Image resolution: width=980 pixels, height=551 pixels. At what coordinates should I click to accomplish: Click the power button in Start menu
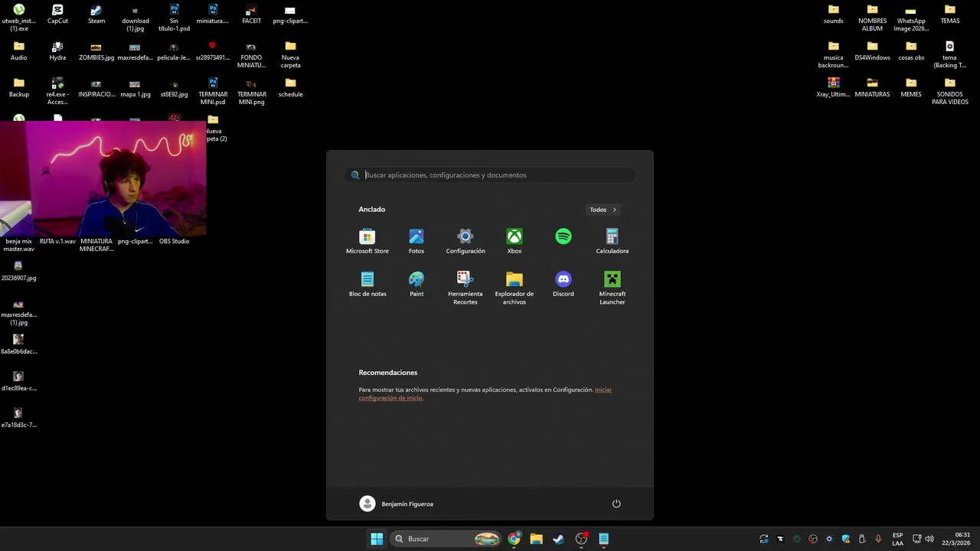616,504
